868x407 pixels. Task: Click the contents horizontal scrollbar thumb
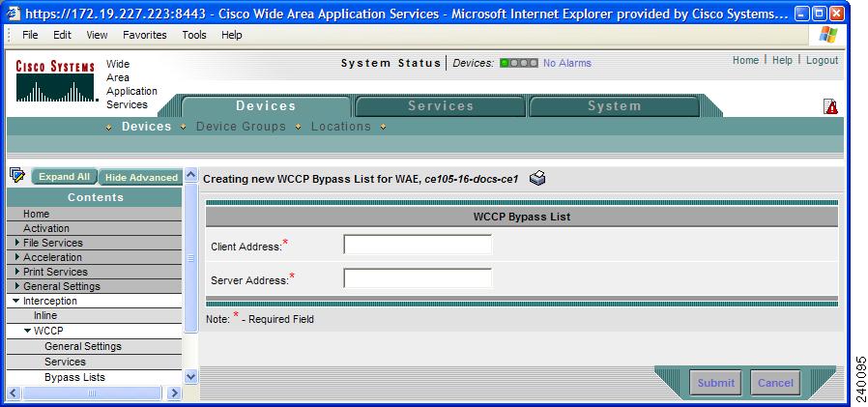[93, 393]
